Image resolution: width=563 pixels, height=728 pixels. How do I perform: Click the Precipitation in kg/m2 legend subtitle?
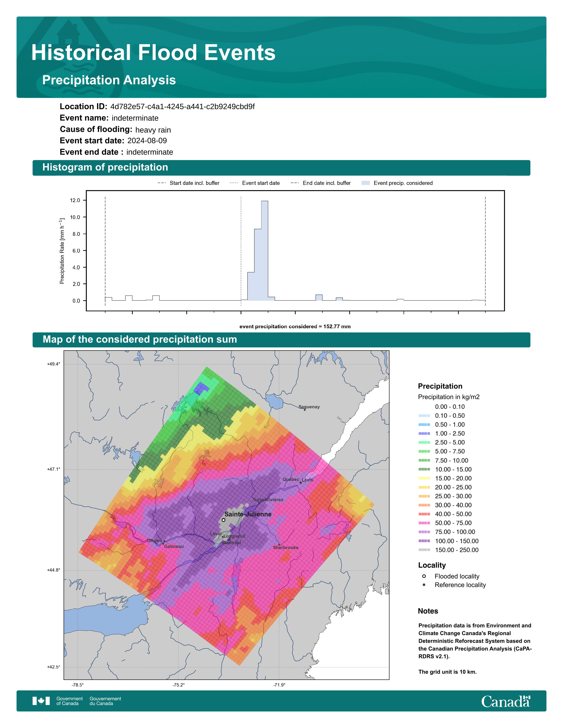tap(449, 397)
